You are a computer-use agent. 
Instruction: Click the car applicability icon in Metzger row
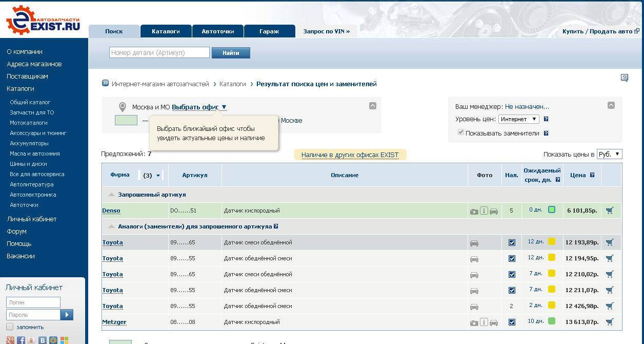tap(494, 322)
